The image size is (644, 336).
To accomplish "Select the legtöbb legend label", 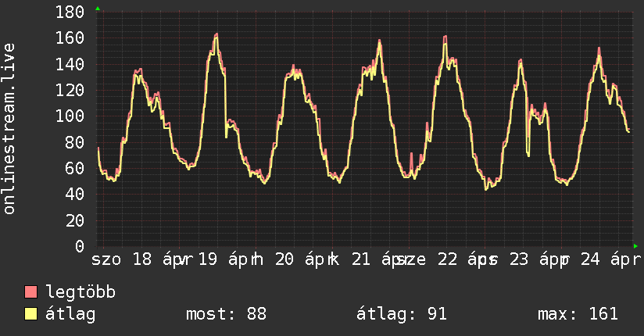I will click(x=80, y=292).
